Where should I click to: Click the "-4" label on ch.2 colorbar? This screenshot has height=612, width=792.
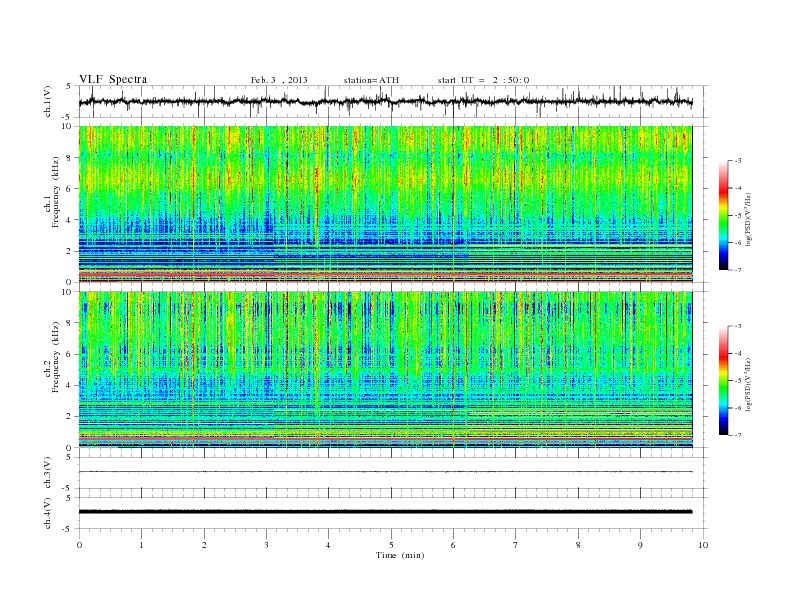point(738,353)
